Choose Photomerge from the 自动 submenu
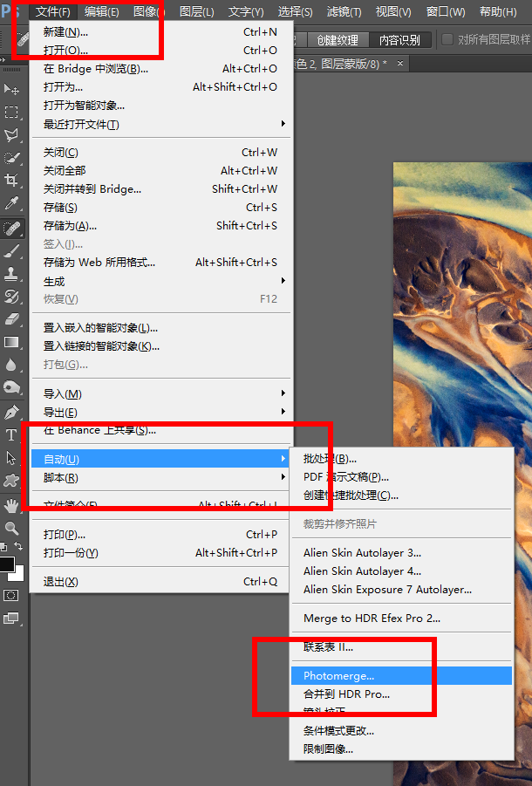The width and height of the screenshot is (532, 786). tap(338, 675)
